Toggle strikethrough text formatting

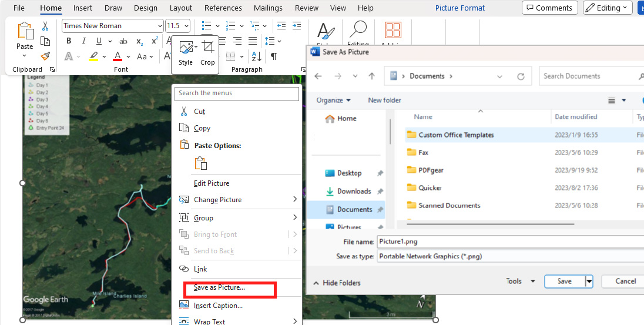pos(123,41)
